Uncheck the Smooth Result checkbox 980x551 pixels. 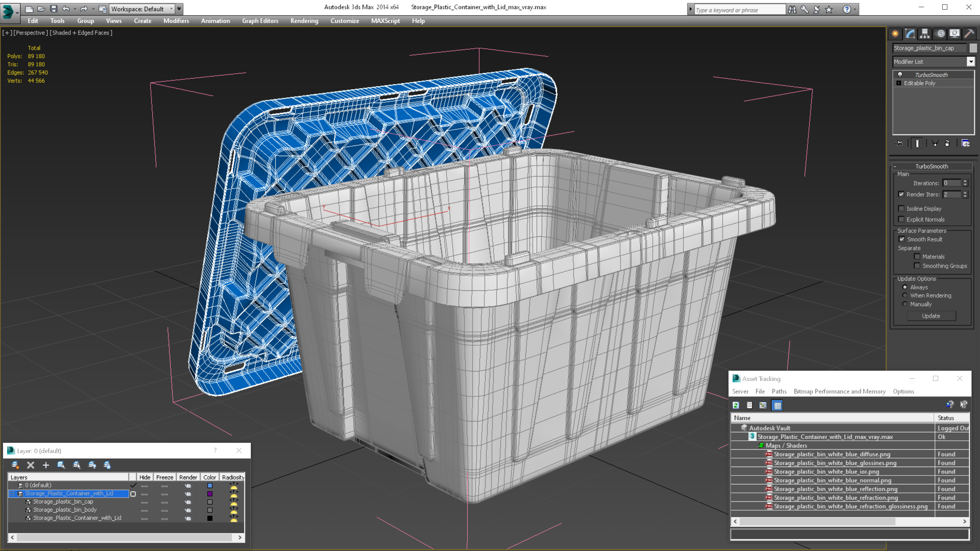pos(902,239)
